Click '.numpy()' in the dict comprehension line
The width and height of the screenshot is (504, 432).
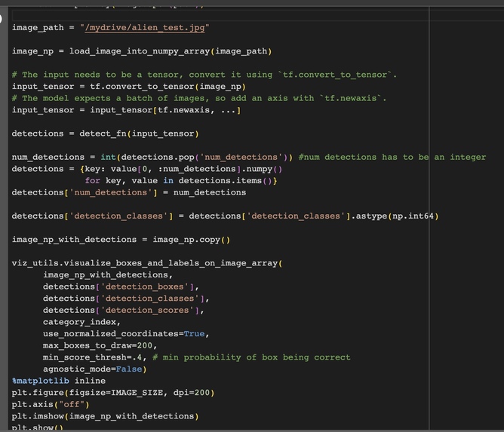[x=262, y=169]
